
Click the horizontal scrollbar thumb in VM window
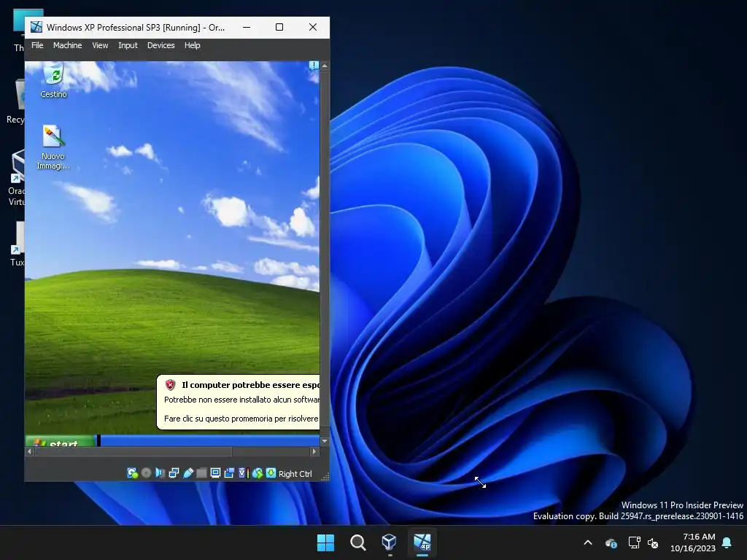[133, 451]
